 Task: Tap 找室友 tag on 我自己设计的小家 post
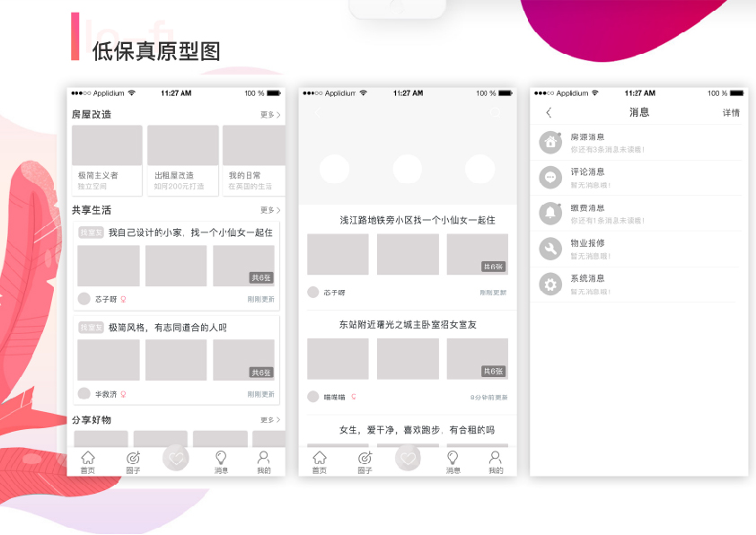click(91, 232)
